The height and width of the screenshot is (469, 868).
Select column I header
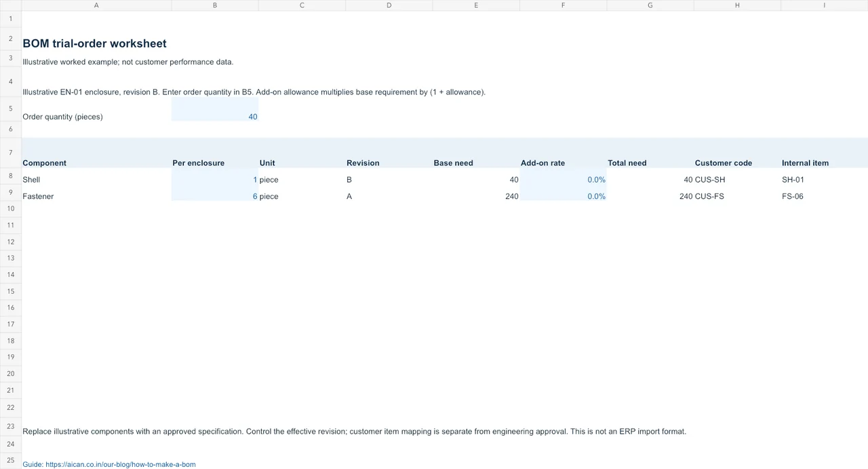tap(825, 5)
